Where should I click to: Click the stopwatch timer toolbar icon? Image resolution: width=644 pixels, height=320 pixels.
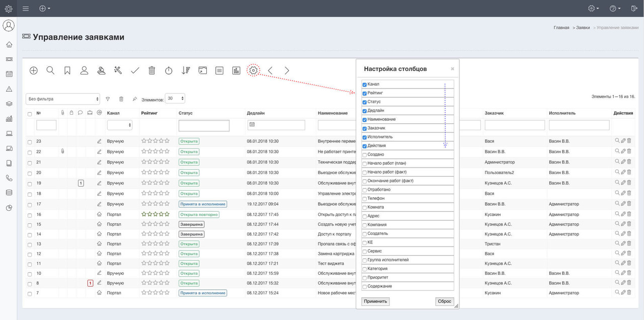click(169, 70)
